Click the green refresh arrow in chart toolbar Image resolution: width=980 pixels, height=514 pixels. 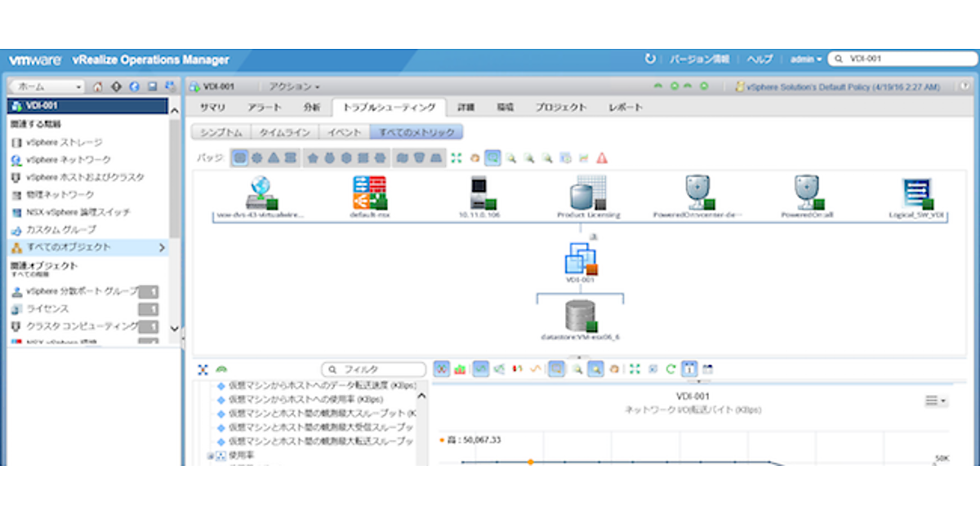coord(671,369)
